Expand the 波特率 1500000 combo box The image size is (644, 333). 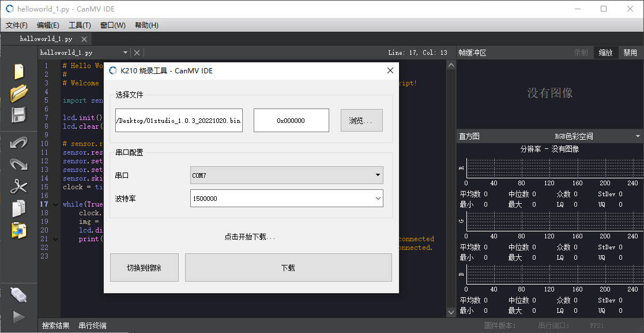click(x=287, y=198)
